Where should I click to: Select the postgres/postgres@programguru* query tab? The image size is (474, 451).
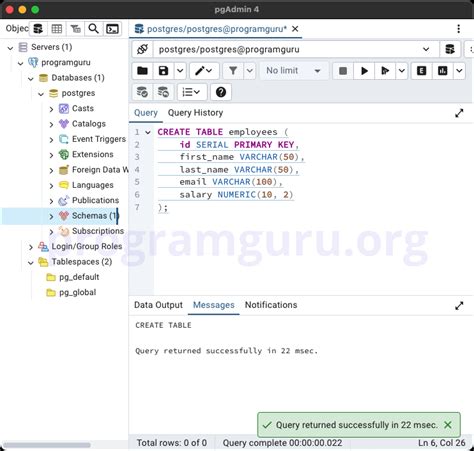216,29
